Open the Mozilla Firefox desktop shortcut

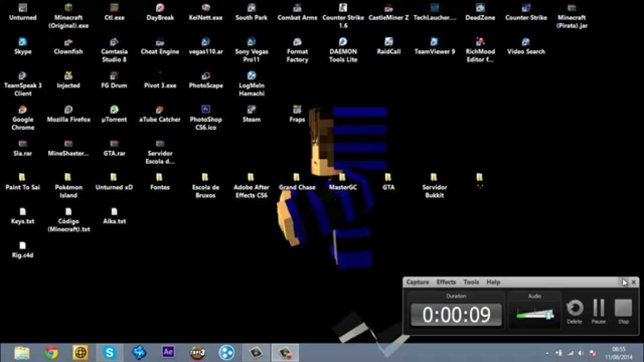click(68, 115)
